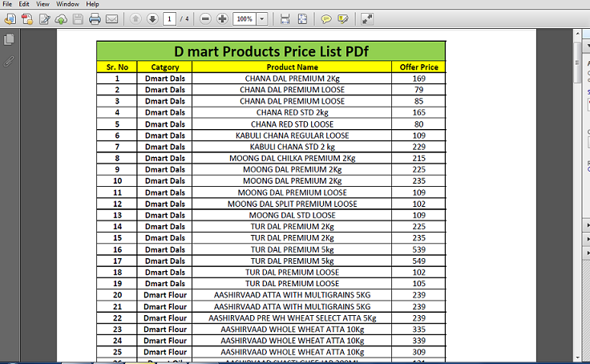Screen dimensions: 590x364
Task: Select 'CHANA DAL PREMIUM LOOSE' in row 2
Action: point(292,90)
